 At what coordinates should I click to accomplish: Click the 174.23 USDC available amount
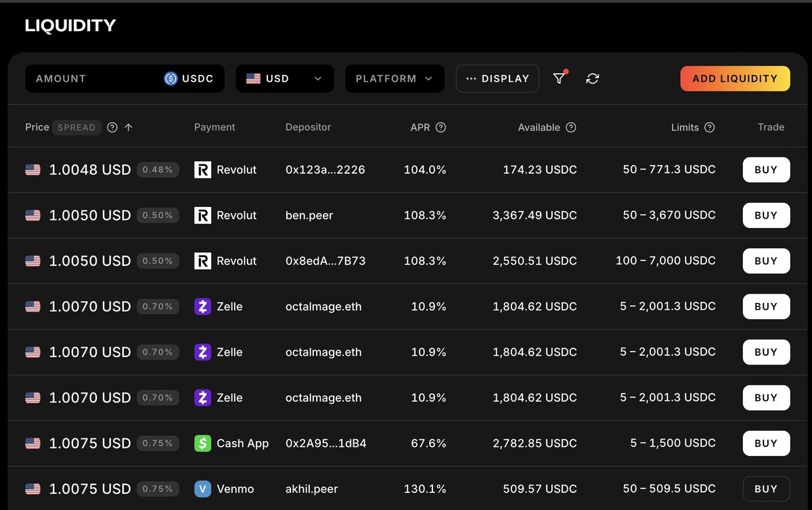(x=540, y=170)
